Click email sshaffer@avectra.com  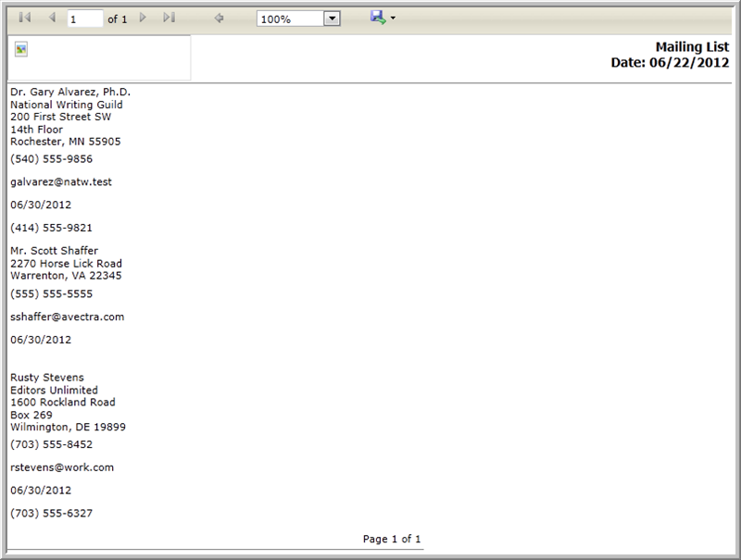[x=67, y=317]
